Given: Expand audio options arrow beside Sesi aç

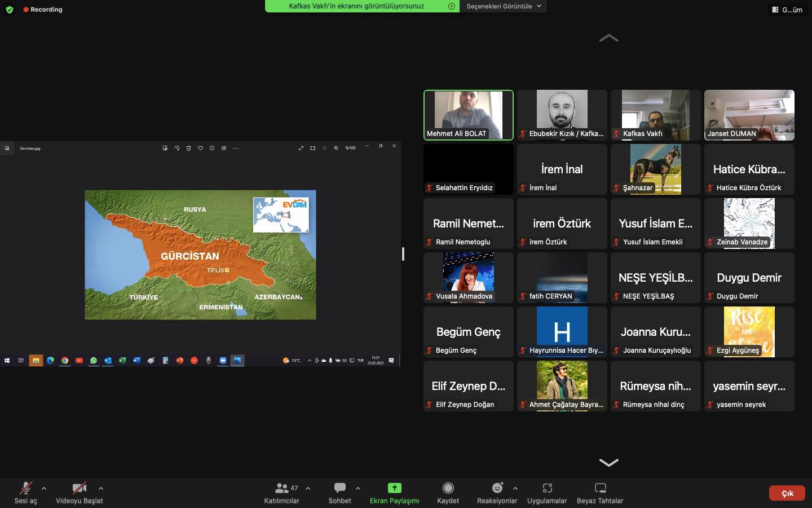Looking at the screenshot, I should (44, 488).
